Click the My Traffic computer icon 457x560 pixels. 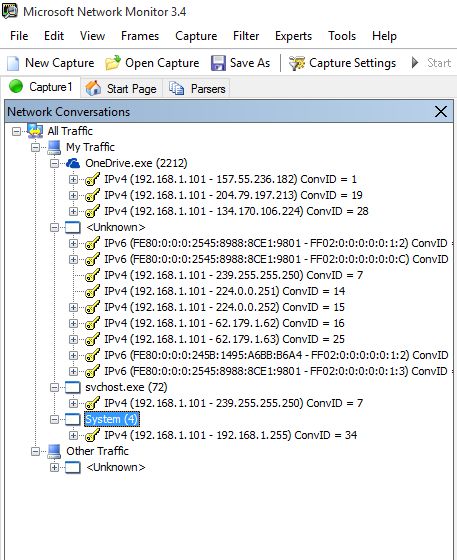[54, 147]
